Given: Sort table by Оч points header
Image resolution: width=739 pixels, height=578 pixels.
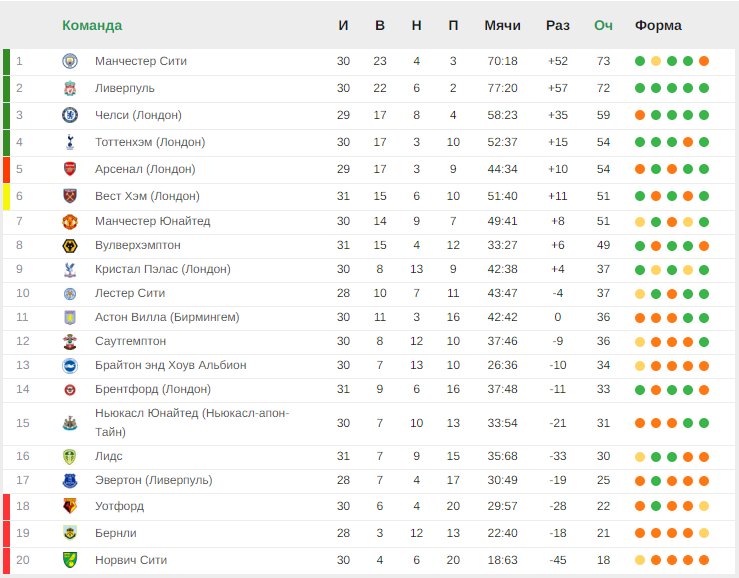Looking at the screenshot, I should point(603,25).
